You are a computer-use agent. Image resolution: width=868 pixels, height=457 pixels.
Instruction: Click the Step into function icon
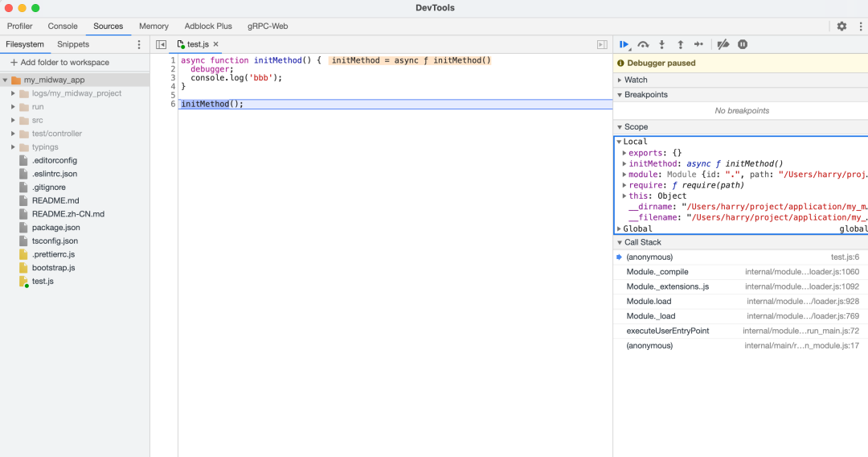point(661,45)
